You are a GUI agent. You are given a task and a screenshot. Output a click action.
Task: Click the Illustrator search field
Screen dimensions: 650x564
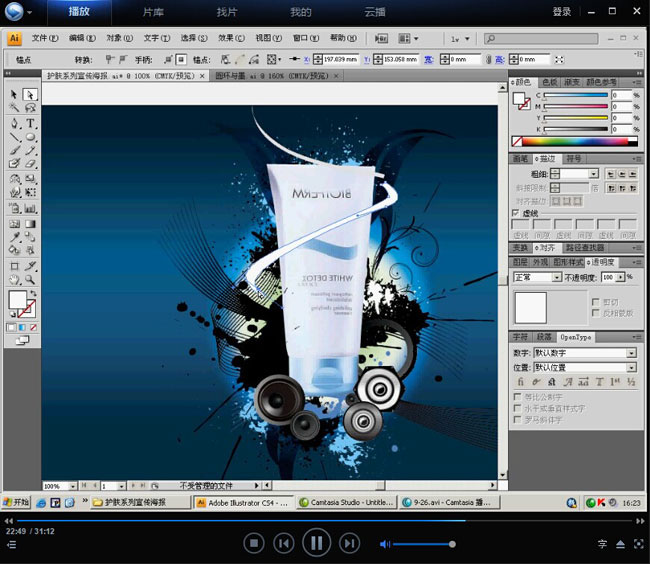pyautogui.click(x=541, y=39)
